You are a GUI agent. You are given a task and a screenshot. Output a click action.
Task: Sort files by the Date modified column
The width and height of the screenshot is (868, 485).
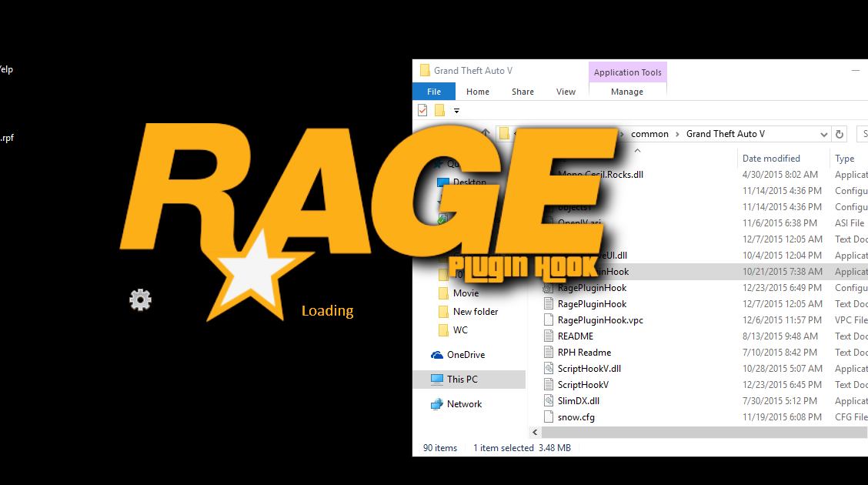(x=771, y=159)
